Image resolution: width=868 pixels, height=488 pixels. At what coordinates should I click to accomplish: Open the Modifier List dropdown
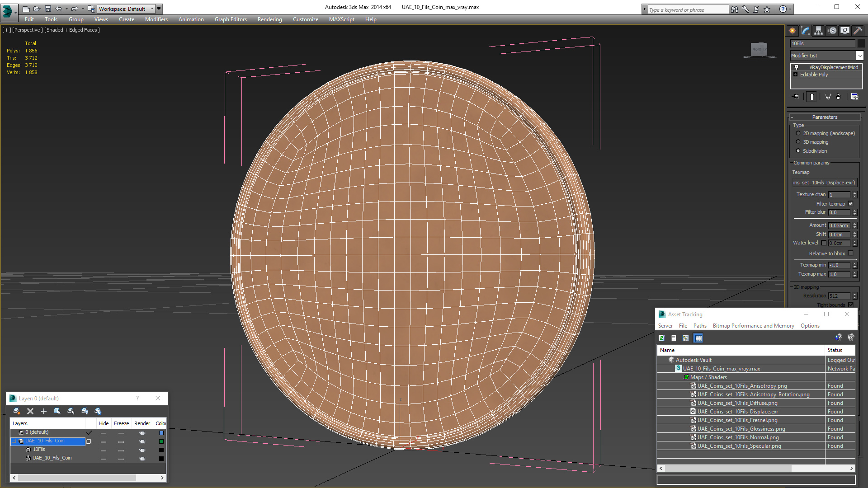(x=826, y=56)
